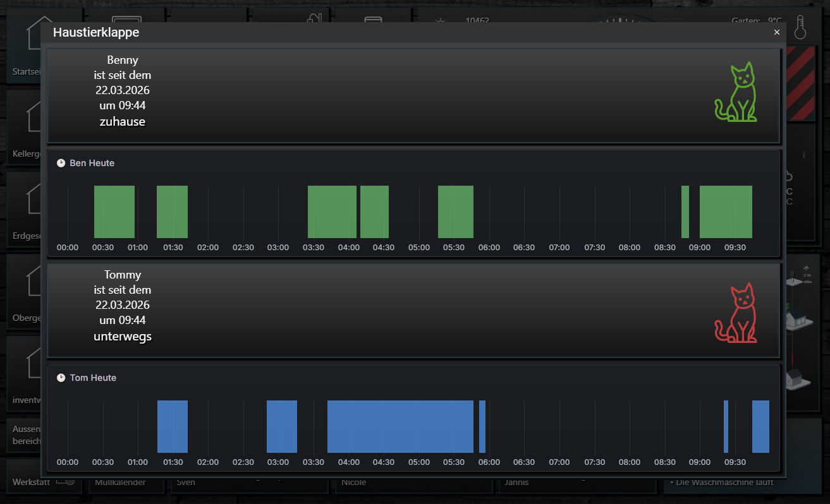The height and width of the screenshot is (504, 830).
Task: Click Ben's latest green bar after 09:00
Action: (726, 212)
